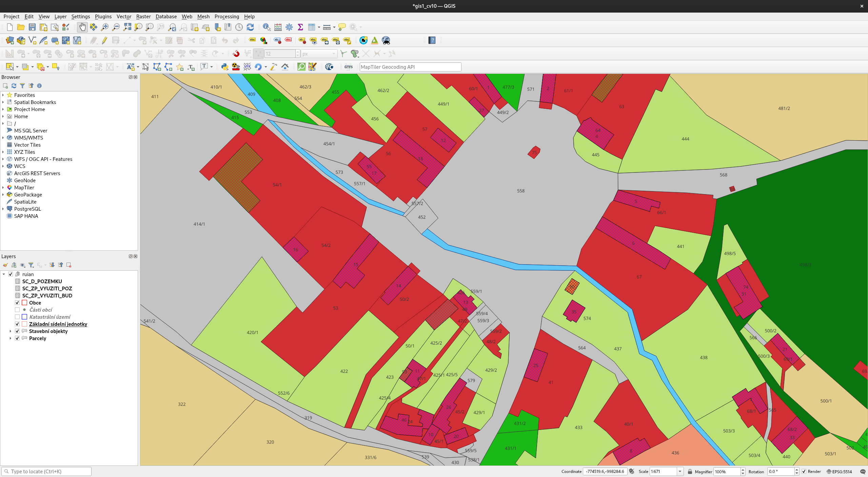868x477 pixels.
Task: Show the statistical summary sigma icon
Action: [300, 27]
